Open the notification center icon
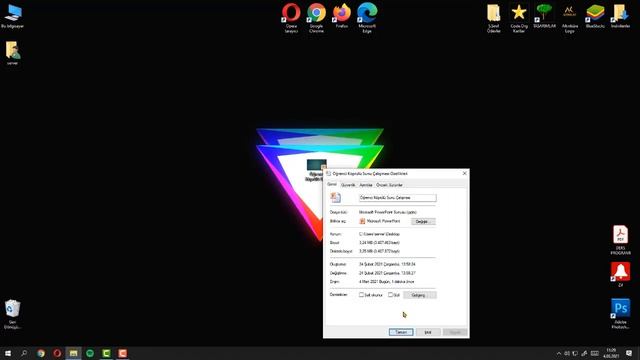The width and height of the screenshot is (640, 360). [x=629, y=353]
